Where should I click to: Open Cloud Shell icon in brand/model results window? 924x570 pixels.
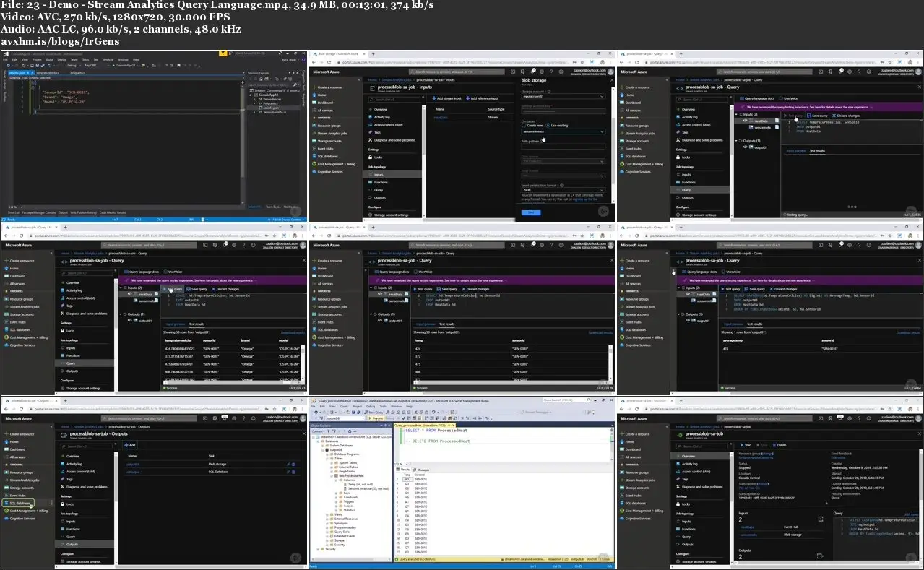pyautogui.click(x=207, y=245)
